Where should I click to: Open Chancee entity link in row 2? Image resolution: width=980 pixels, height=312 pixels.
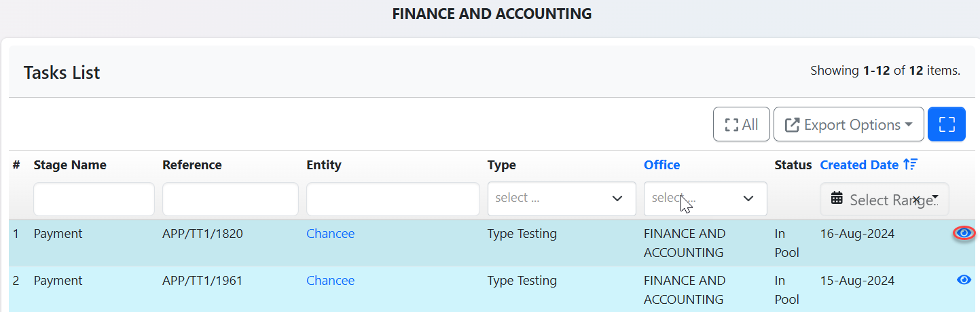point(330,280)
